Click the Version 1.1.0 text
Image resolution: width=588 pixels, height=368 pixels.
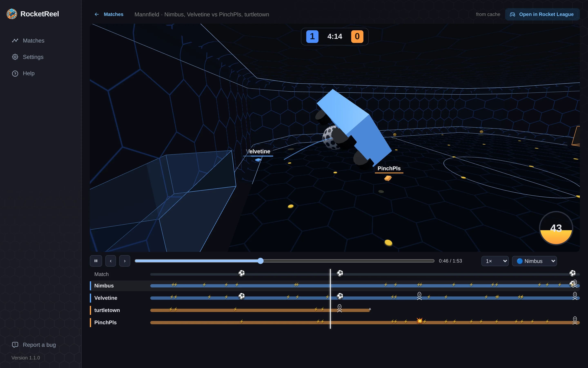pyautogui.click(x=26, y=358)
